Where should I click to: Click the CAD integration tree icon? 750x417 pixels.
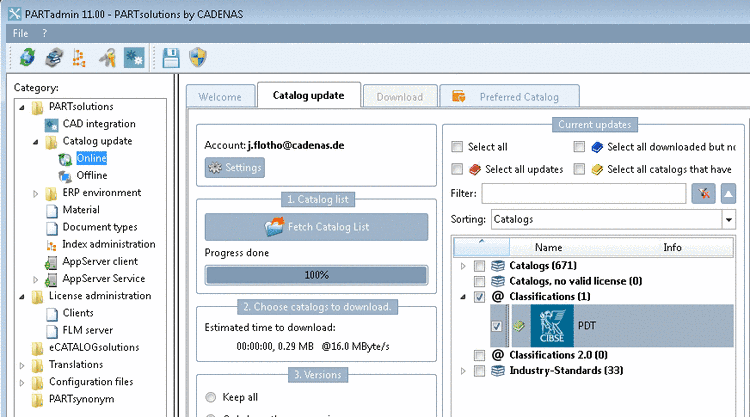click(52, 124)
